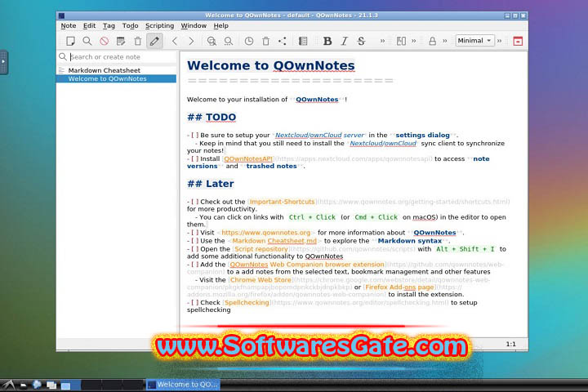Click the red window icon at toolbar end
Image resolution: width=588 pixels, height=392 pixels.
(x=518, y=41)
